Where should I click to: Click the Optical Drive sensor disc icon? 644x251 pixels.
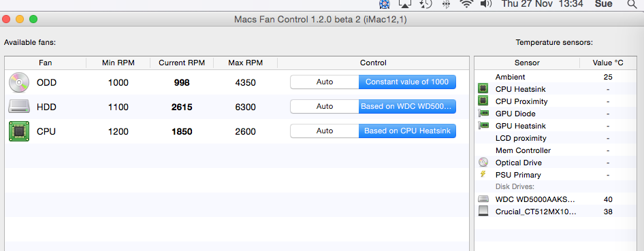tap(483, 163)
